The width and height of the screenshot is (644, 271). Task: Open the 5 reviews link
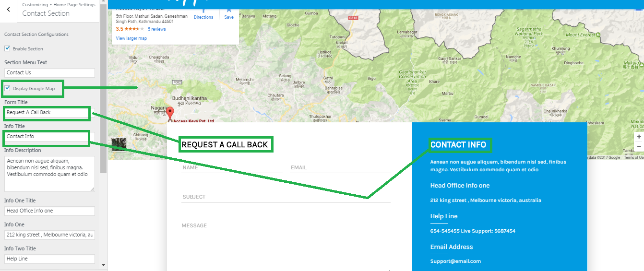point(157,29)
